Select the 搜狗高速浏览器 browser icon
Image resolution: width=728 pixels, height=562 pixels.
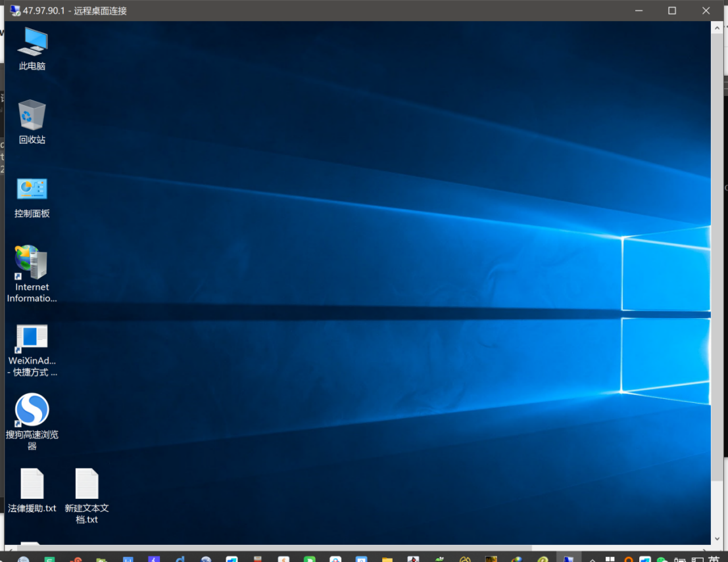[32, 410]
